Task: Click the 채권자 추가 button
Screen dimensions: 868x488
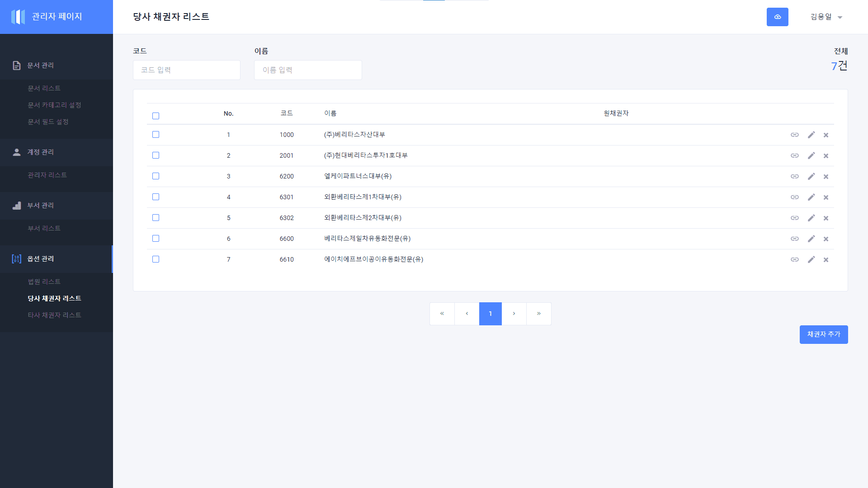Action: pos(824,334)
